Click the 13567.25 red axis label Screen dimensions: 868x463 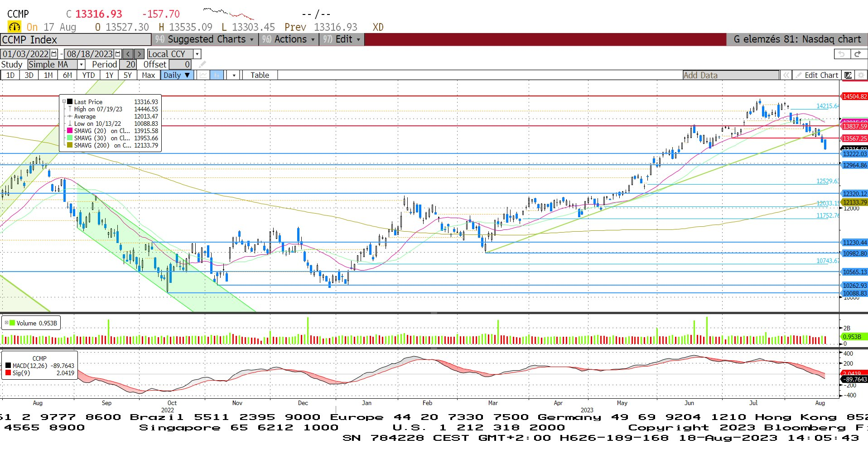(x=854, y=138)
